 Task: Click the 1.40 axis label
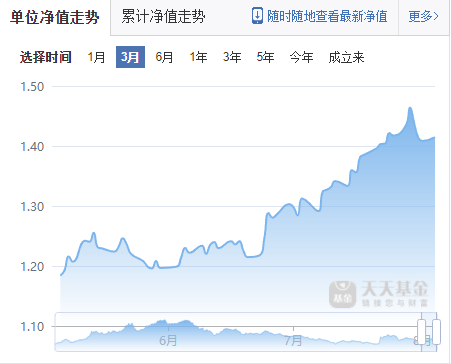coord(32,146)
